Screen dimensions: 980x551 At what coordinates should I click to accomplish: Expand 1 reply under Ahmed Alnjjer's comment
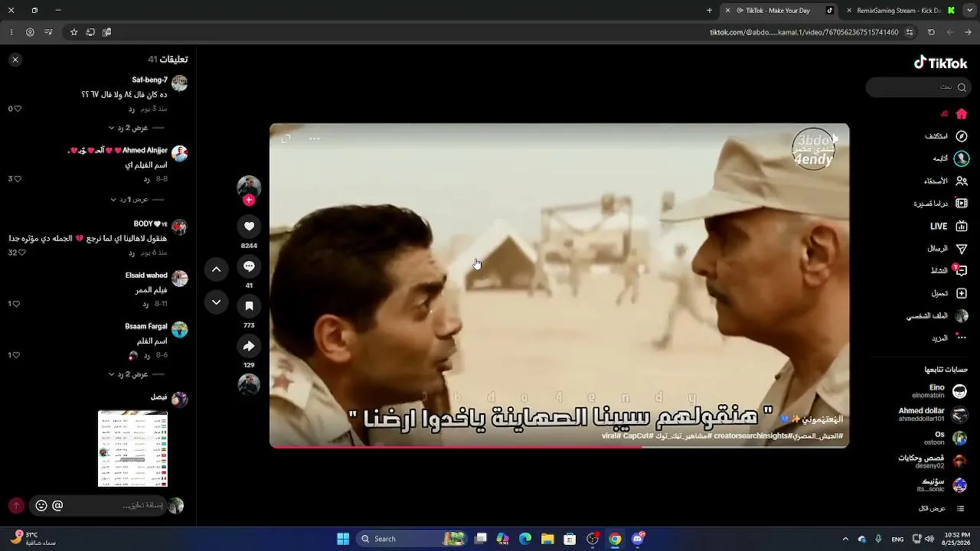(x=129, y=199)
